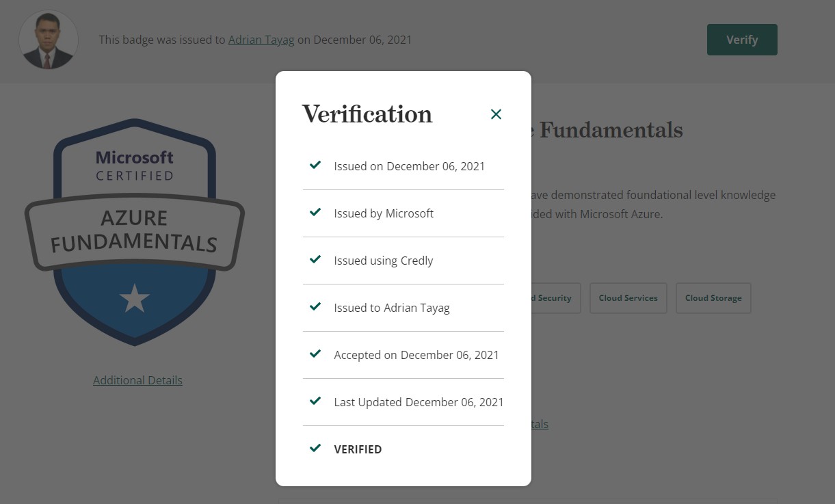Screen dimensions: 835x504
Task: Click the checkmark beside Issued using Credly
Action: click(315, 260)
